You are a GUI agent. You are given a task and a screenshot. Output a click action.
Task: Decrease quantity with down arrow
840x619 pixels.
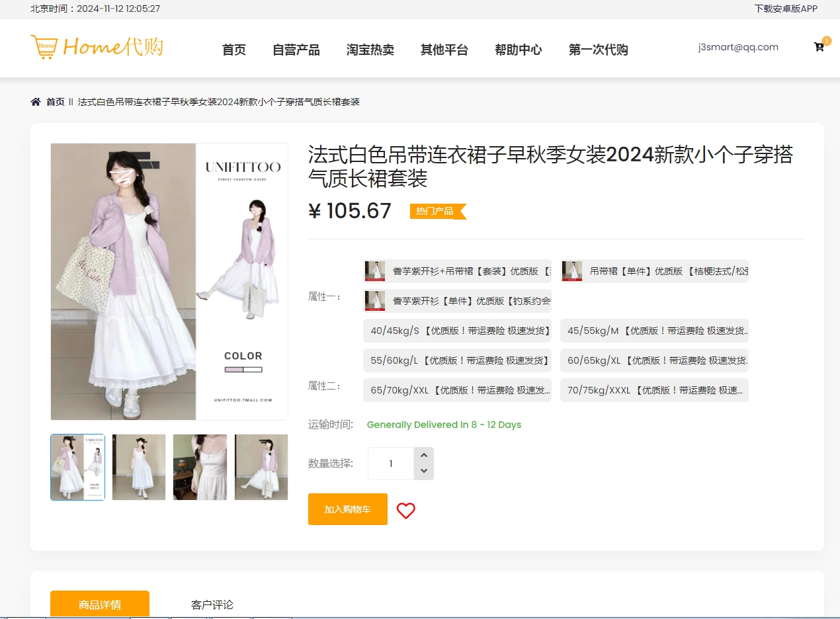[x=424, y=472]
